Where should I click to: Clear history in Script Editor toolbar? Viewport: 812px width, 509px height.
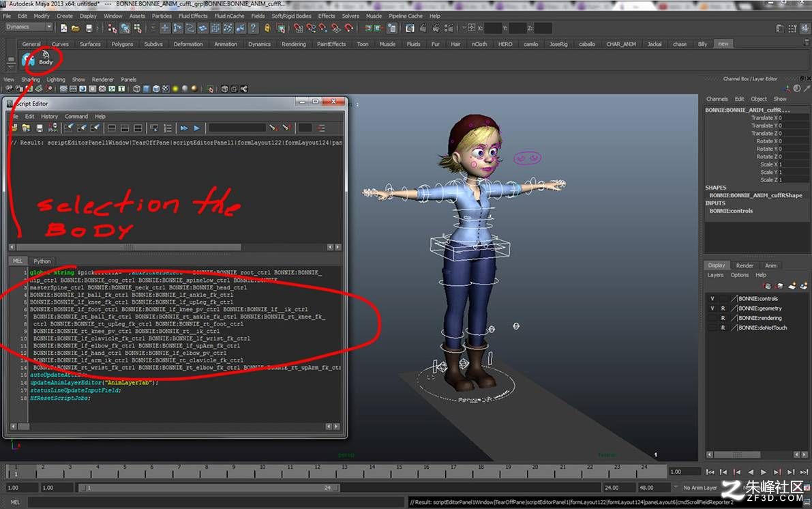tap(69, 128)
